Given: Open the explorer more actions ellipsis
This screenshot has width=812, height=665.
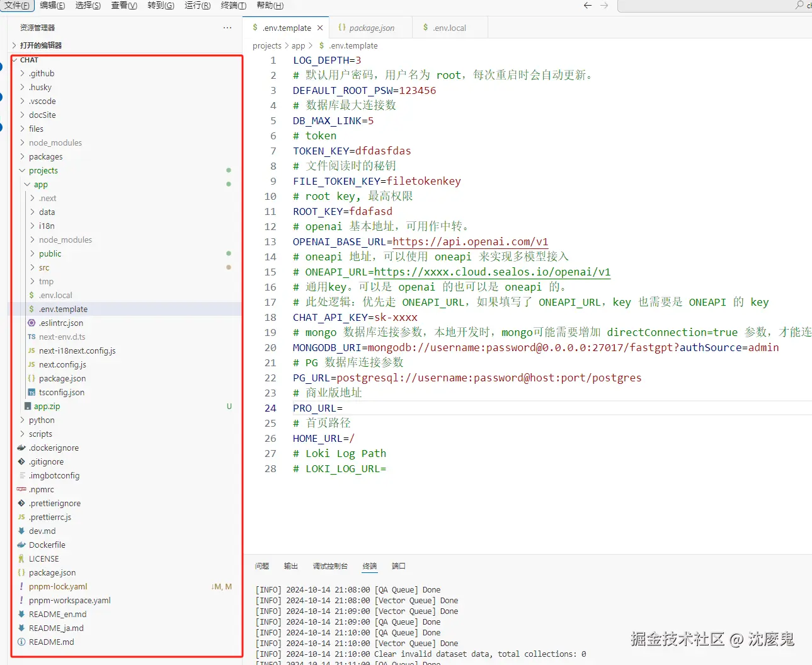Looking at the screenshot, I should (x=227, y=28).
